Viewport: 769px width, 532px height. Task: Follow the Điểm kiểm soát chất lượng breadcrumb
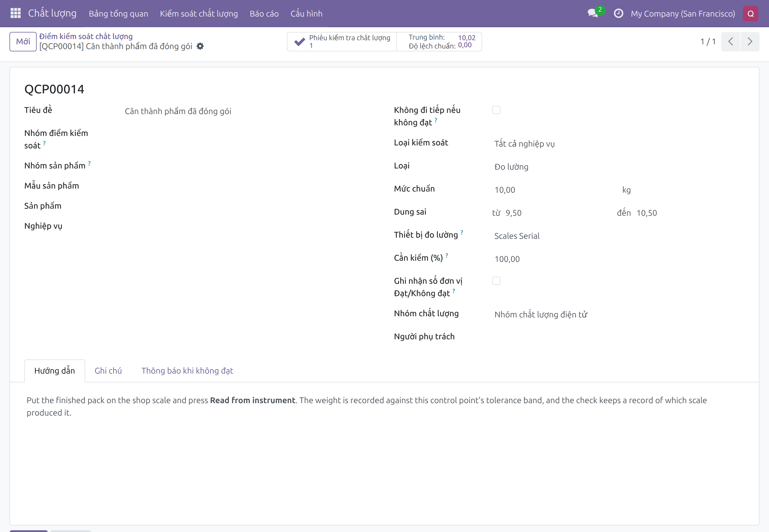[x=86, y=36]
